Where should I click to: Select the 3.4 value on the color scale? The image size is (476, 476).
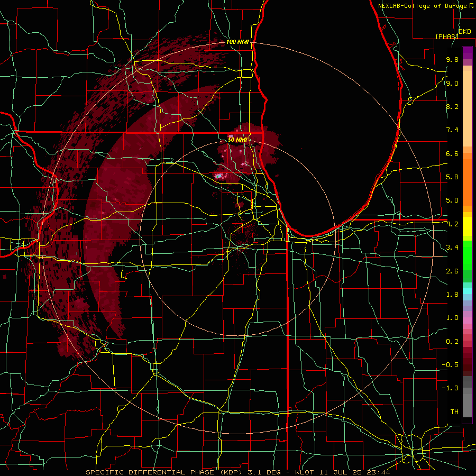(x=452, y=248)
